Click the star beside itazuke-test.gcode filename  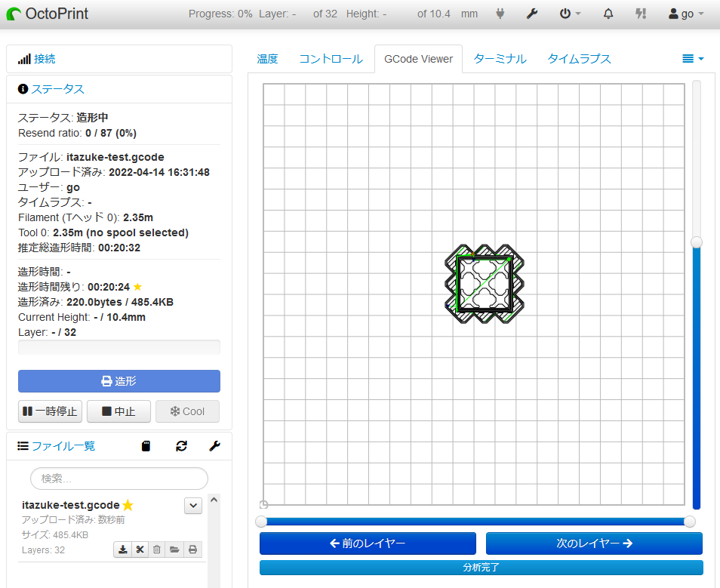point(128,505)
